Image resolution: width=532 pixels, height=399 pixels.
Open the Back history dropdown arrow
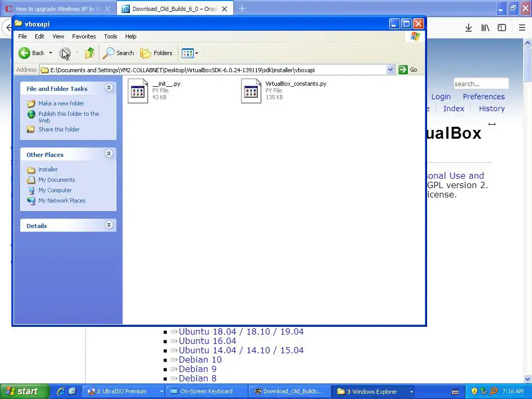click(50, 53)
